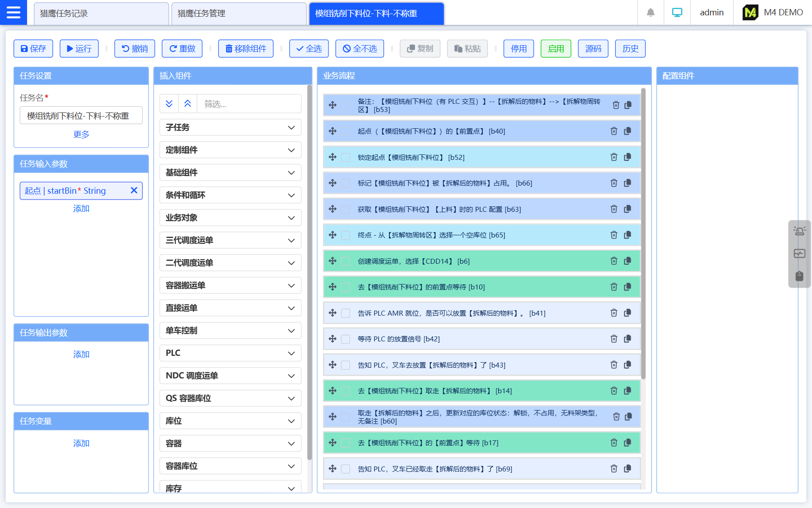Click the 保存 save button
This screenshot has width=812, height=508.
pyautogui.click(x=33, y=49)
